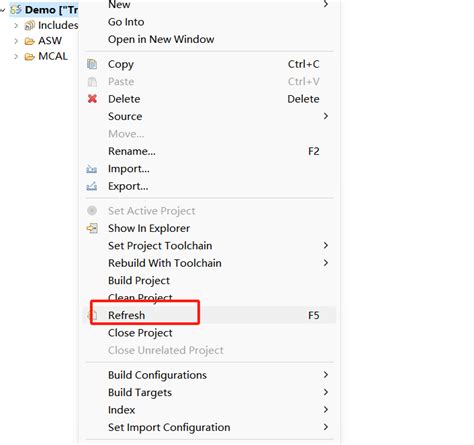The width and height of the screenshot is (474, 445).
Task: Click the Show In Explorer icon
Action: point(92,228)
